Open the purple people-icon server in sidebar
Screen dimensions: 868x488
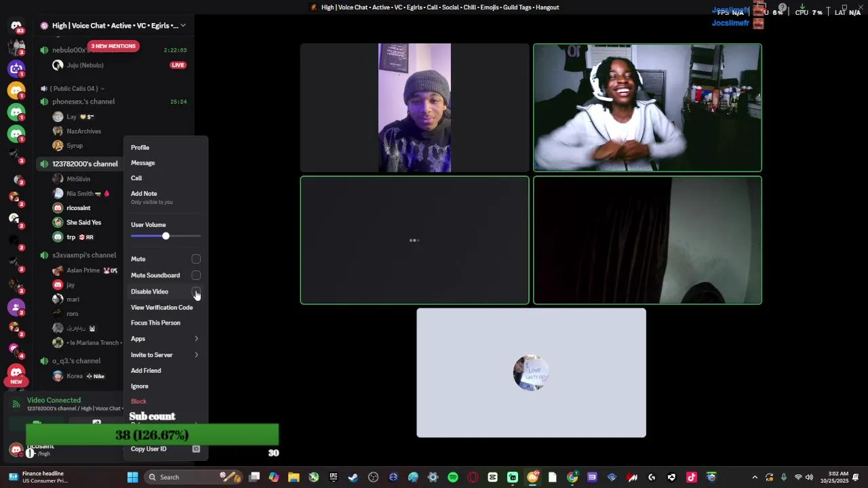(x=16, y=307)
